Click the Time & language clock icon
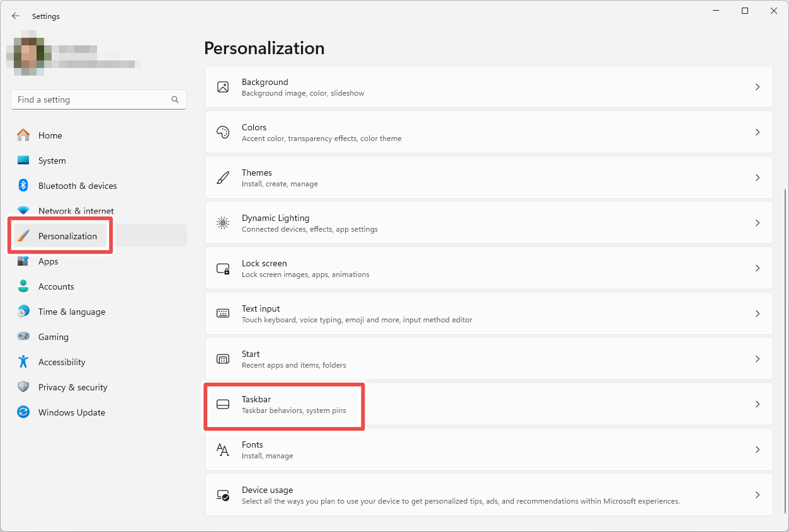Viewport: 789px width, 532px height. pos(23,311)
